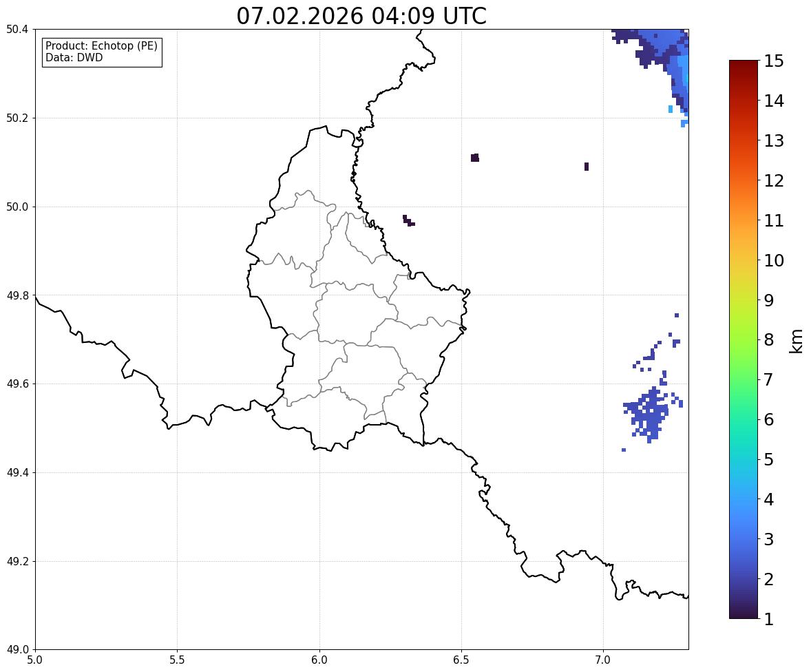Click colorbar tick label 8
The height and width of the screenshot is (672, 811).
(769, 340)
